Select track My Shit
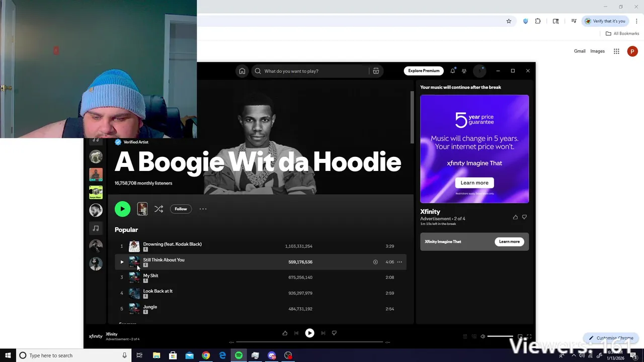This screenshot has height=362, width=644. (x=260, y=278)
